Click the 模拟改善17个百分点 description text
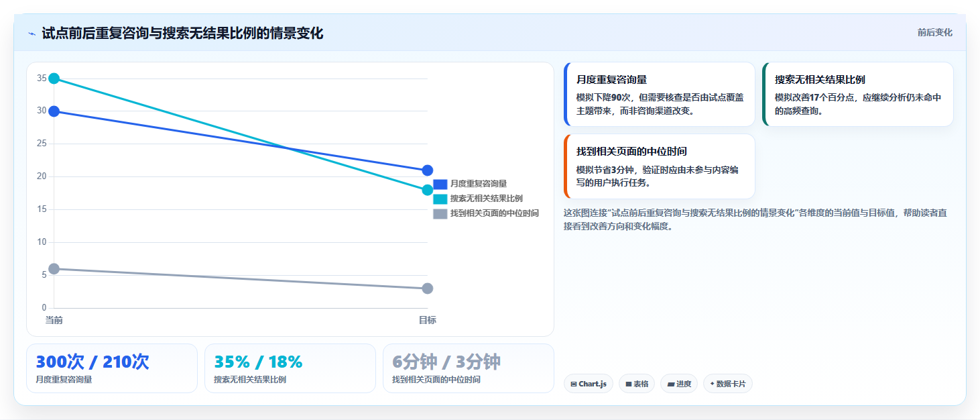The image size is (980, 420). [858, 104]
